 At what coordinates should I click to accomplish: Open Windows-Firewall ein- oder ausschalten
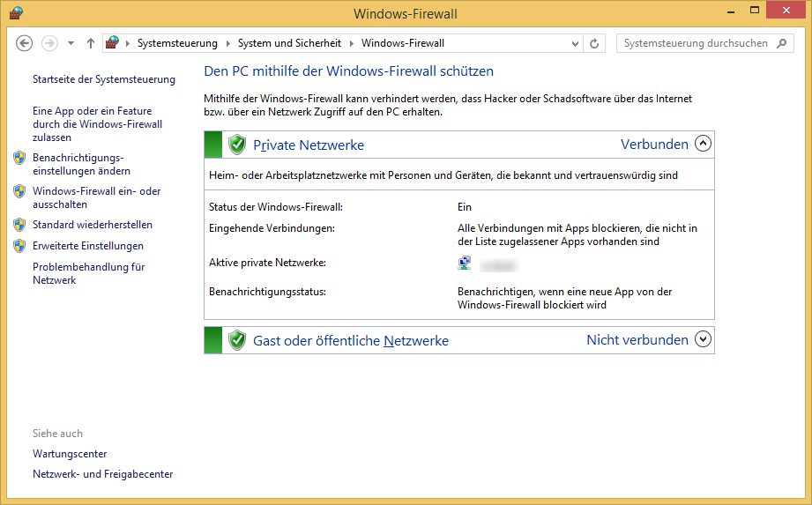96,197
